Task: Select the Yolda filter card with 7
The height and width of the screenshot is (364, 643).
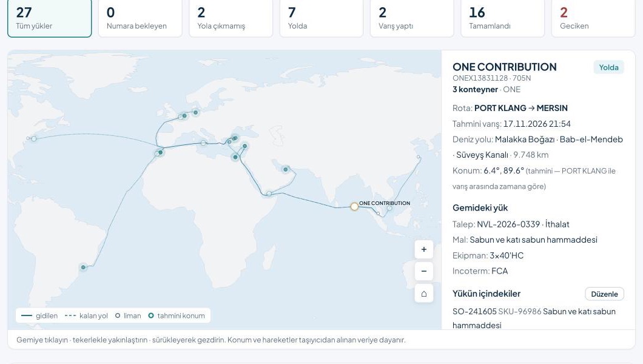Action: click(x=321, y=18)
